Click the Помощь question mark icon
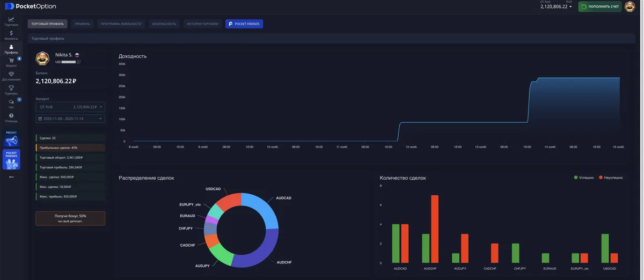The height and width of the screenshot is (280, 644). coord(11,115)
